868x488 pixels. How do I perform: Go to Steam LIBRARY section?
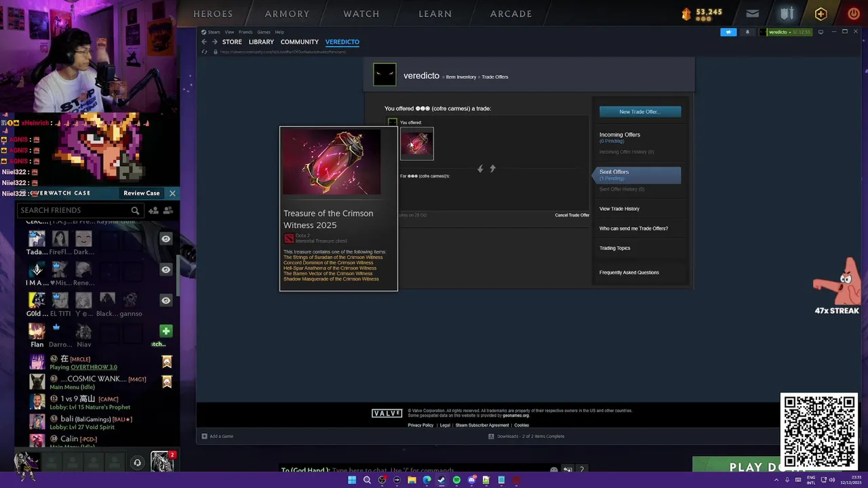(x=261, y=42)
